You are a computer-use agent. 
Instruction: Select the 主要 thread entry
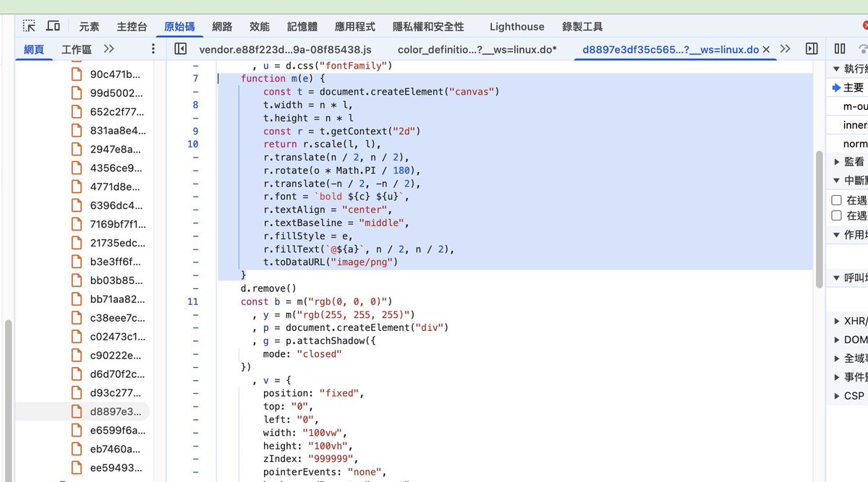coord(852,87)
